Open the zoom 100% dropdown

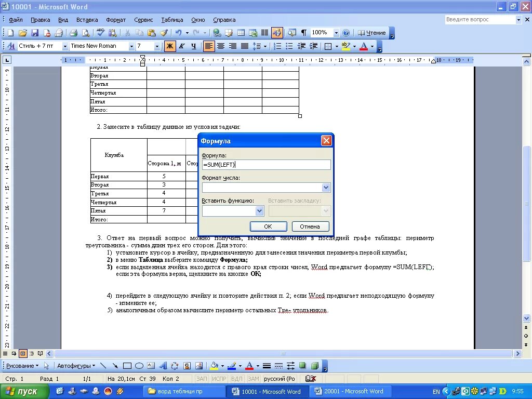pos(336,33)
